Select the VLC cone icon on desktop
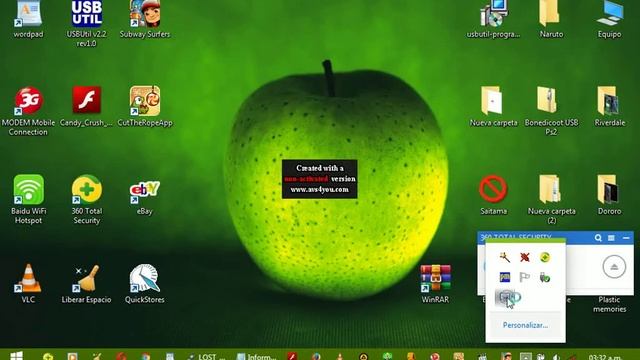The image size is (640, 360). (x=28, y=283)
